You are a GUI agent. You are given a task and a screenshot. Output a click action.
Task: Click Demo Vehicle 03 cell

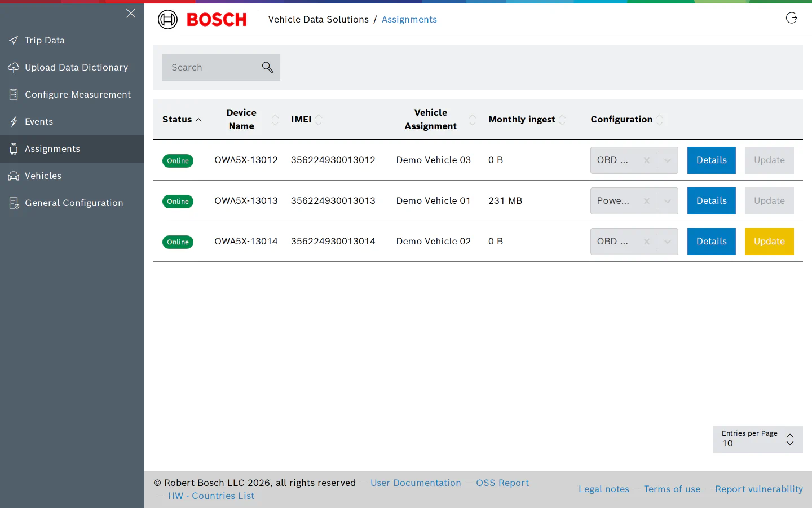point(433,160)
